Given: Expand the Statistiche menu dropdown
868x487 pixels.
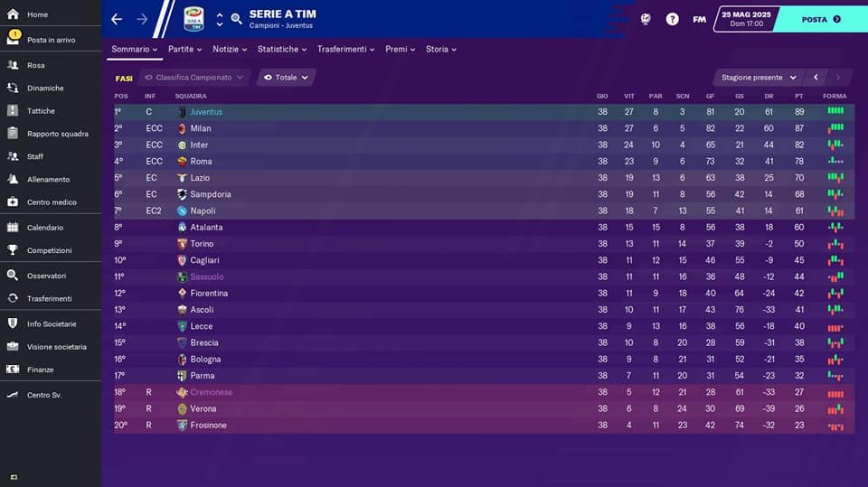Looking at the screenshot, I should click(x=282, y=50).
